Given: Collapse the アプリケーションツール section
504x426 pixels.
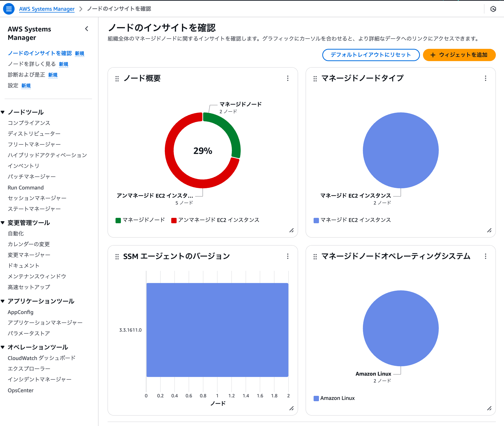Looking at the screenshot, I should pos(3,301).
